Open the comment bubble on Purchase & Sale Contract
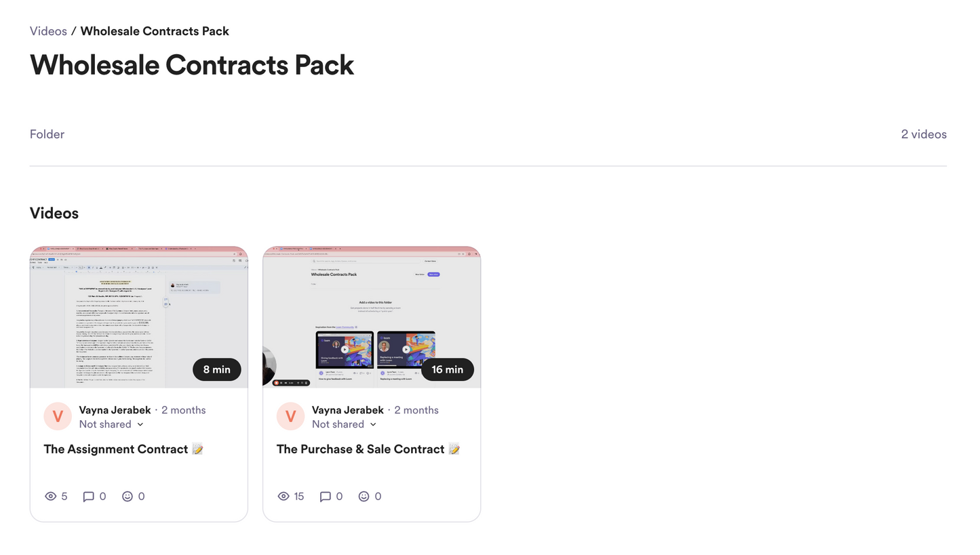This screenshot has height=555, width=980. (x=326, y=496)
